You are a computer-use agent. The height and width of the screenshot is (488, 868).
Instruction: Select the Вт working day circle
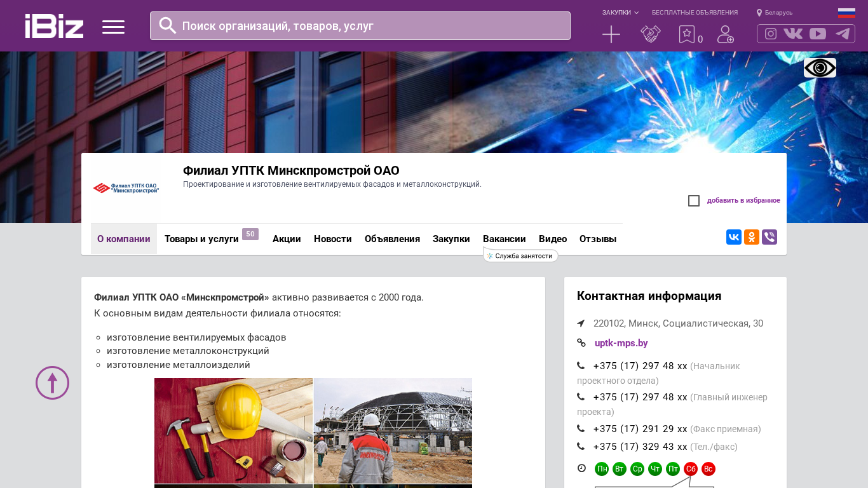click(620, 469)
